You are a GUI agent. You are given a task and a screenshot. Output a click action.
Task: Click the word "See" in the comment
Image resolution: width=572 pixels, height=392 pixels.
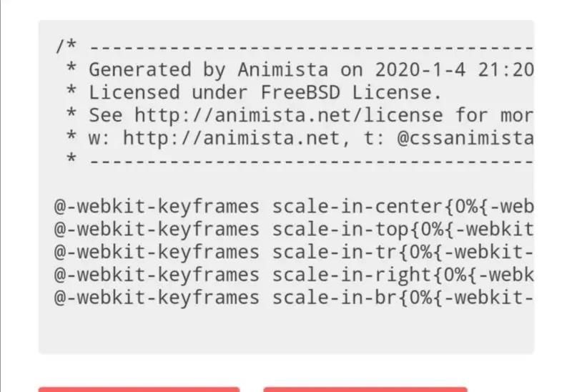[105, 115]
